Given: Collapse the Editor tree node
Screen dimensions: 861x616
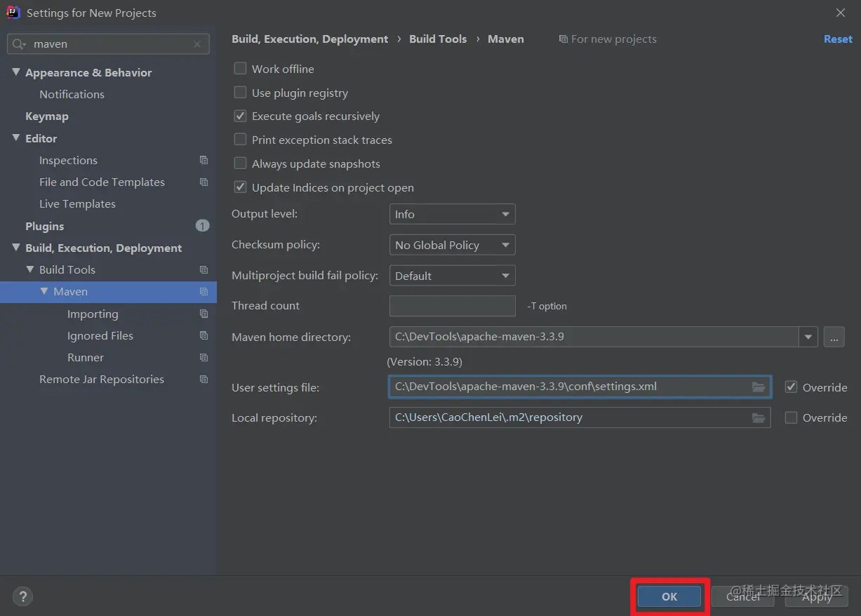Looking at the screenshot, I should click(x=16, y=138).
